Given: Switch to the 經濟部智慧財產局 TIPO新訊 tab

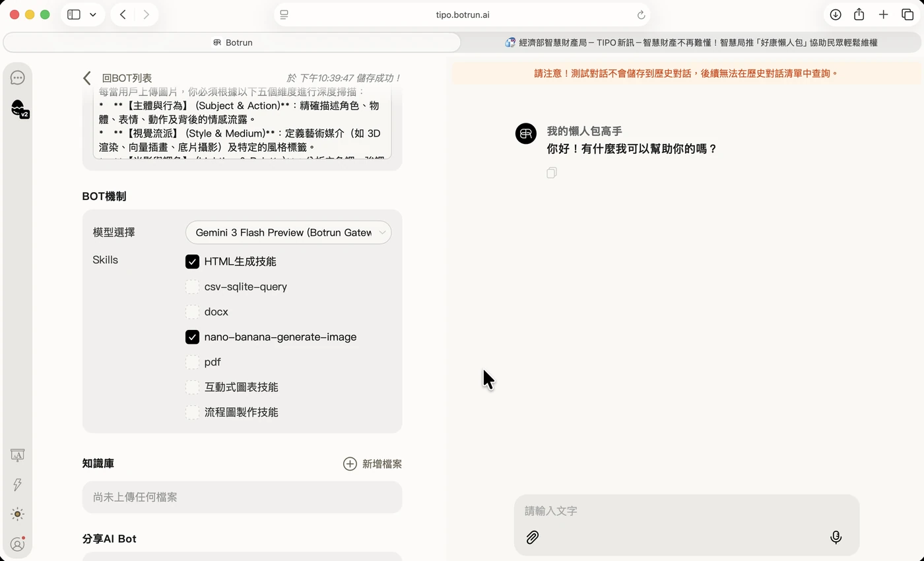Looking at the screenshot, I should tap(691, 42).
